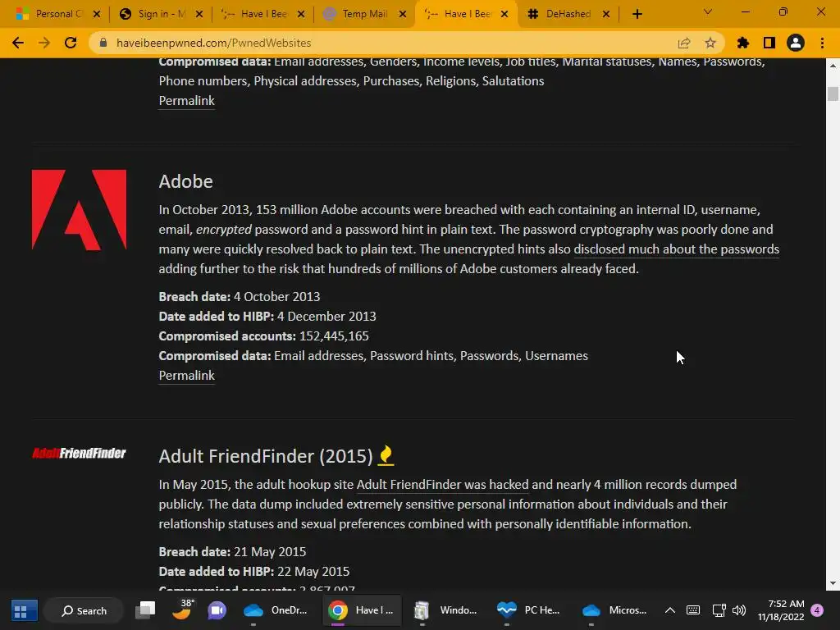Viewport: 840px width, 630px height.
Task: Open Chrome's three-dot menu
Action: coord(822,43)
